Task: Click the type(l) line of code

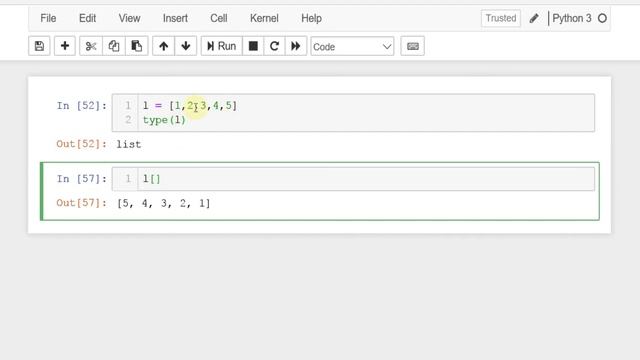Action: pos(164,120)
